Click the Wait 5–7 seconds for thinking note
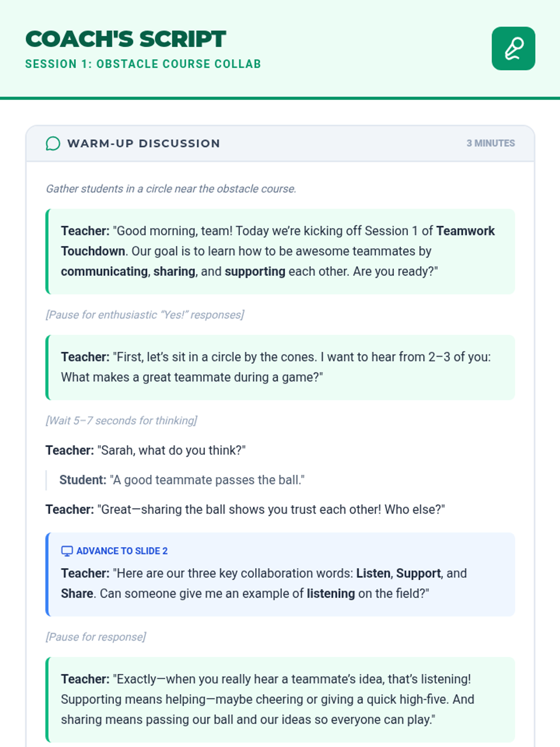The image size is (560, 747). point(121,421)
